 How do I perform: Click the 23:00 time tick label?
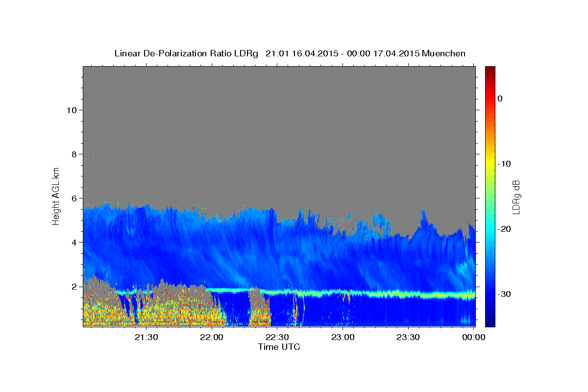343,337
